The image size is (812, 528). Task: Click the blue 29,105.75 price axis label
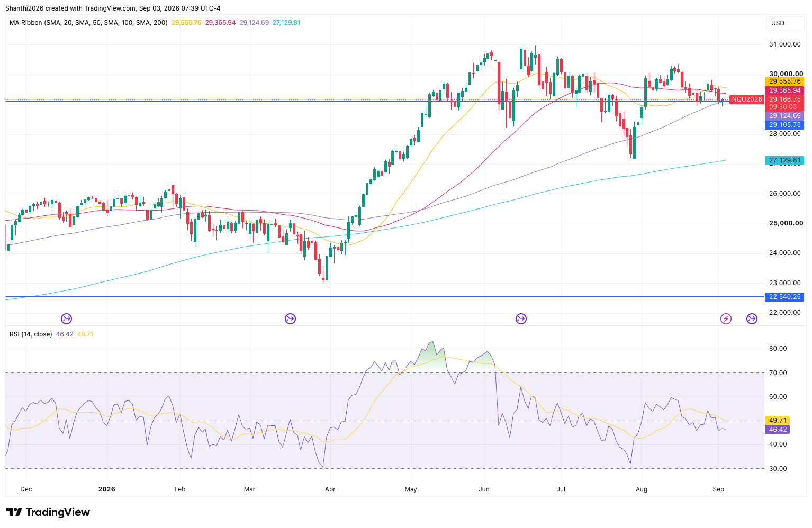tap(784, 125)
